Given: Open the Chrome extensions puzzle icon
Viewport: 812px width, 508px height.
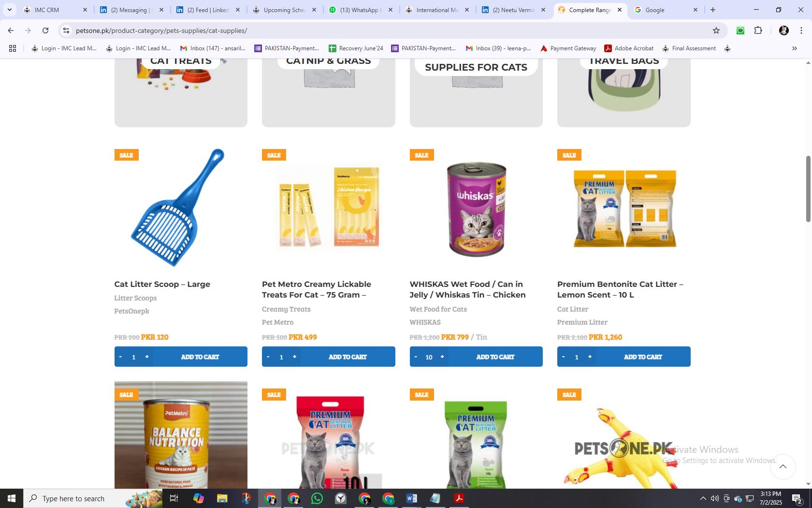Looking at the screenshot, I should click(758, 30).
